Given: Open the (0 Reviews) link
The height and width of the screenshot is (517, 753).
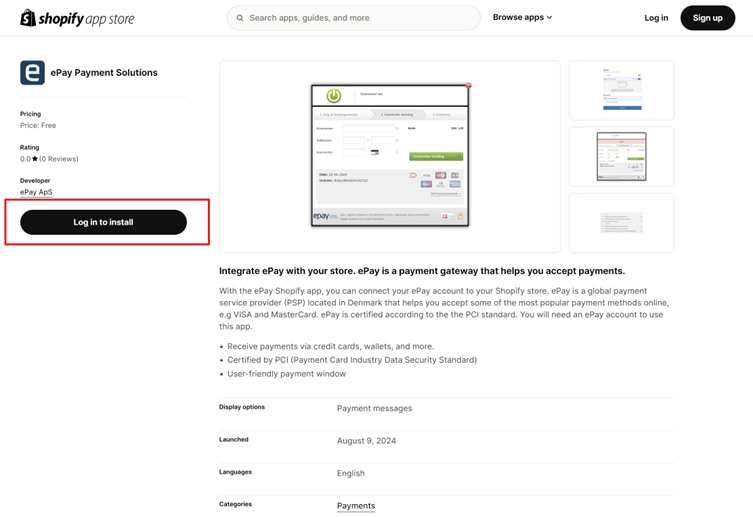Looking at the screenshot, I should point(59,159).
